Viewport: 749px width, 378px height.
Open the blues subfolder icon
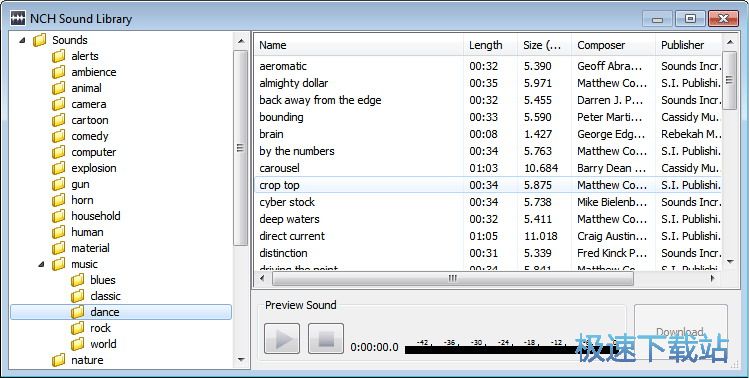click(x=78, y=280)
